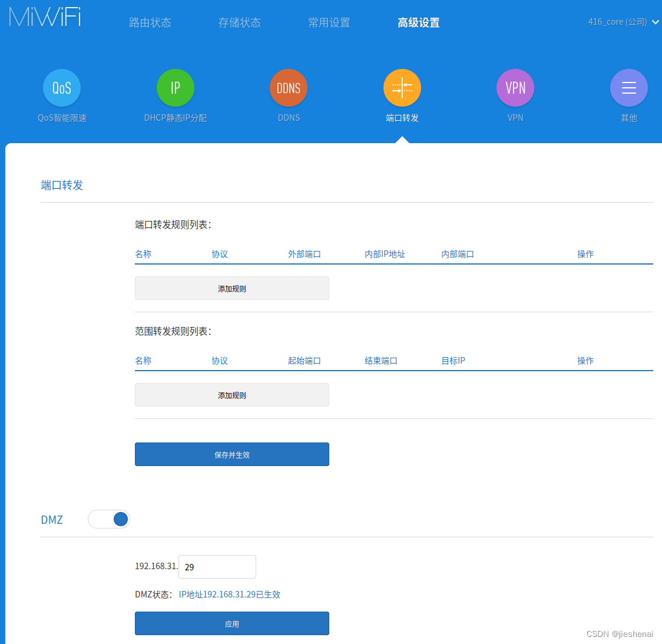The width and height of the screenshot is (662, 644).
Task: Switch to the 高级设置 tab
Action: click(x=418, y=22)
